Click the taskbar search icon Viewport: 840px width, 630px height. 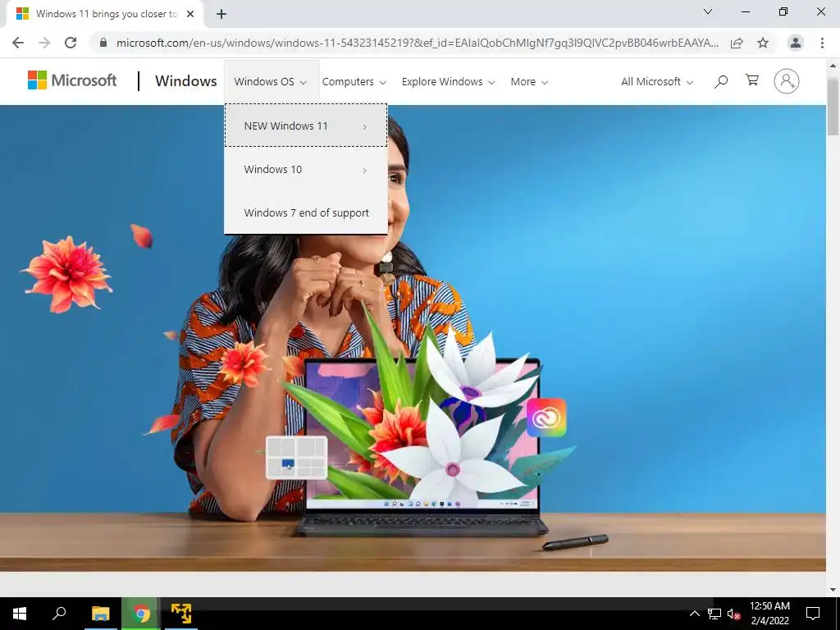click(59, 614)
